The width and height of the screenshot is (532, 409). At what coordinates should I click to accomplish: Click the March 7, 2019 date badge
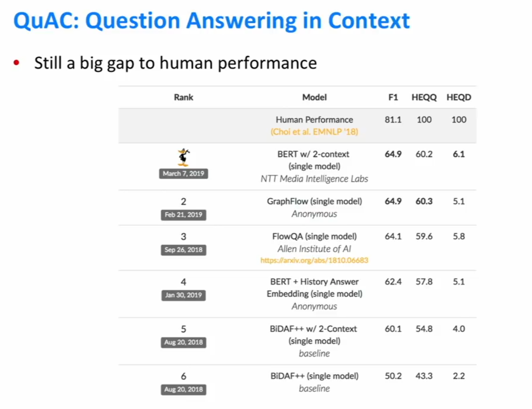click(x=184, y=174)
